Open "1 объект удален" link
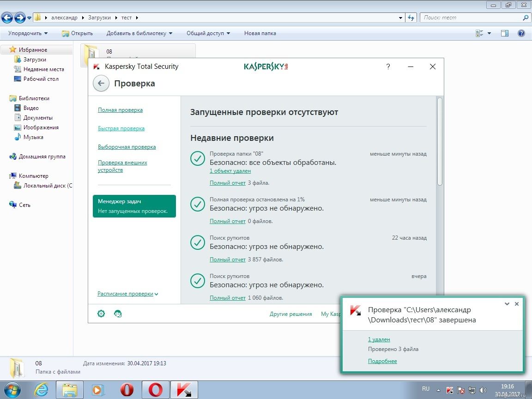532x399 pixels. click(x=230, y=171)
